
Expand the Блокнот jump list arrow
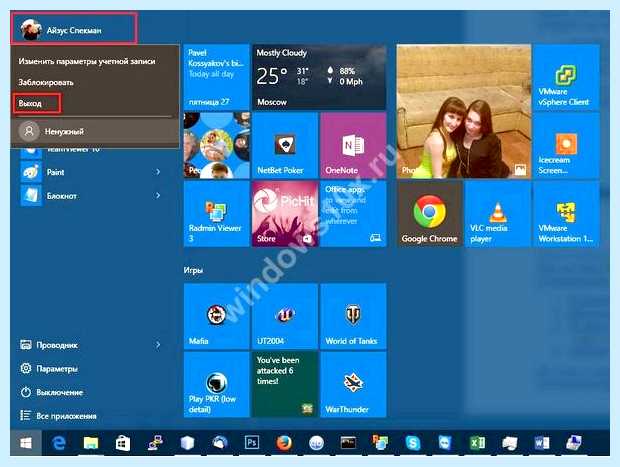coord(158,195)
